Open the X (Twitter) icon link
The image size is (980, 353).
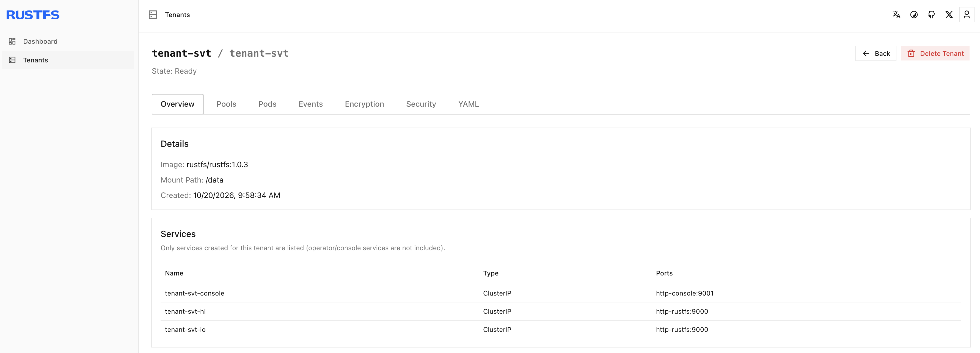949,15
